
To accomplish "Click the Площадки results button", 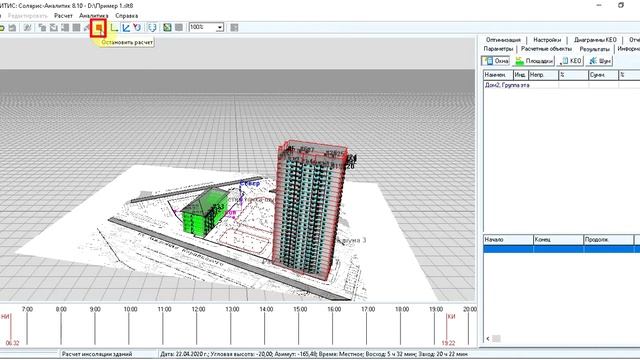I will [534, 61].
